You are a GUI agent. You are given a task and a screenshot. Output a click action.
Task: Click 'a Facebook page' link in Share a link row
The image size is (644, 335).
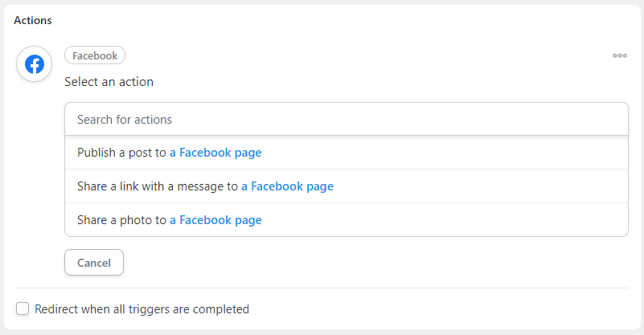pos(287,186)
